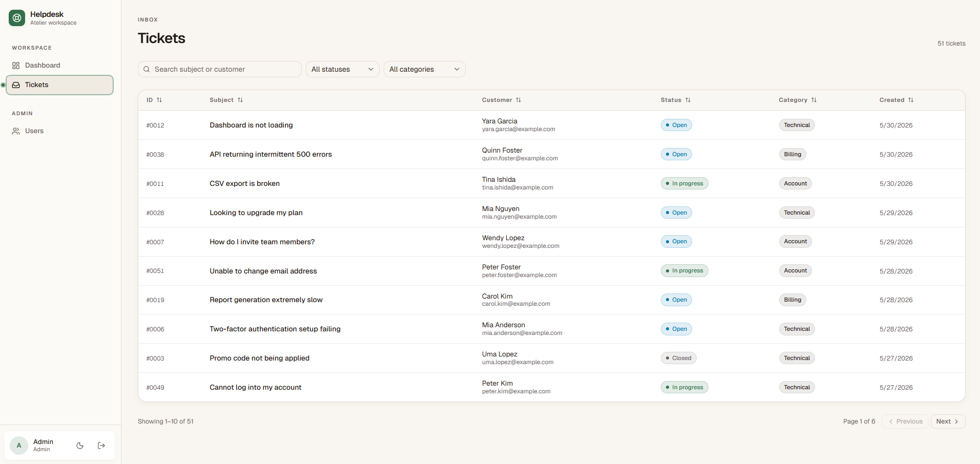Click Showing 1–10 of 51 text
The width and height of the screenshot is (980, 464).
[165, 421]
